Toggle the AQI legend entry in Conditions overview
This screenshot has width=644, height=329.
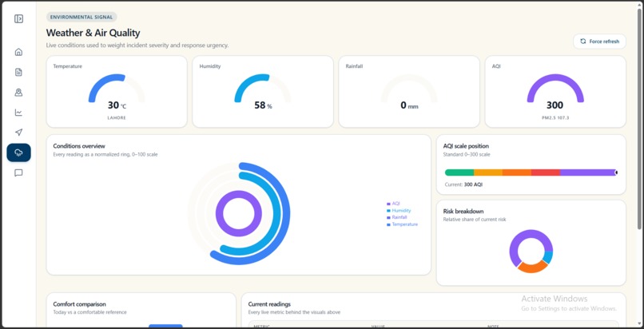393,204
